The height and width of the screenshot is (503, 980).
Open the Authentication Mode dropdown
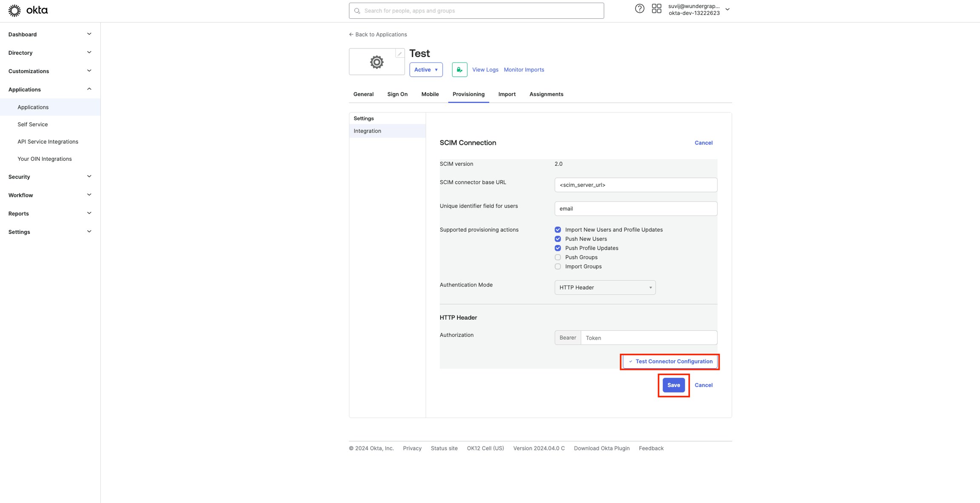(x=604, y=287)
